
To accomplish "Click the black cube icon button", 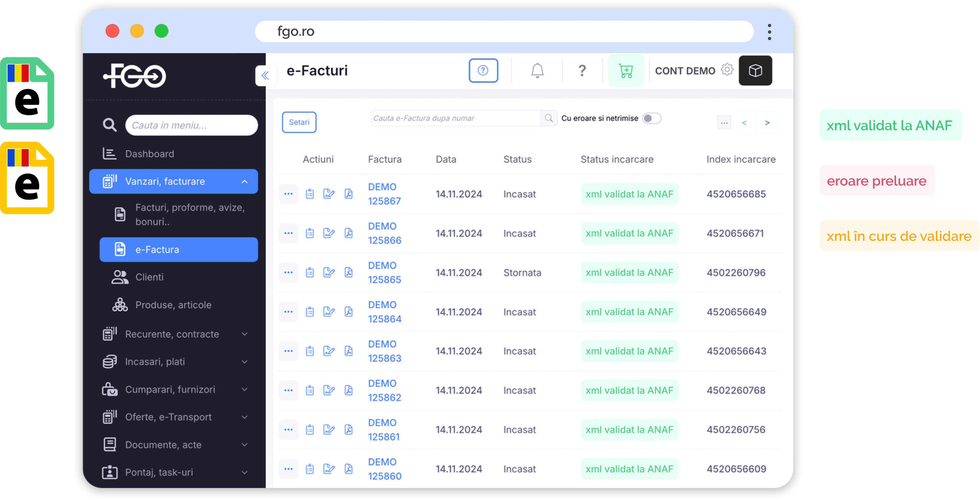I will pos(755,71).
